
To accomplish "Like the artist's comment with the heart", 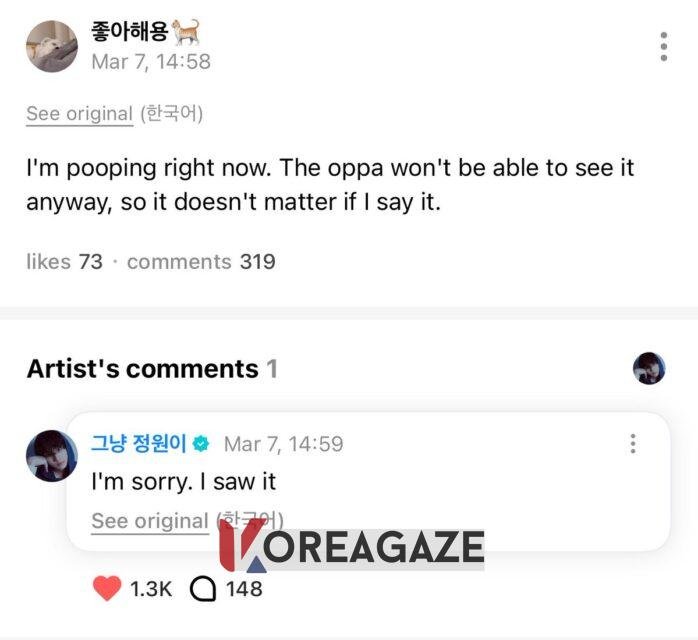I will click(107, 588).
